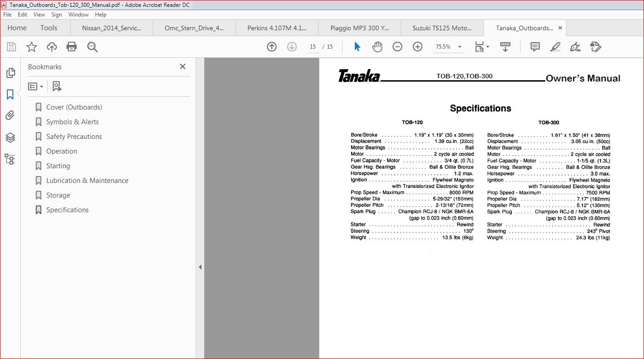Viewport: 644px width, 359px height.
Task: Open the File menu
Action: click(7, 15)
